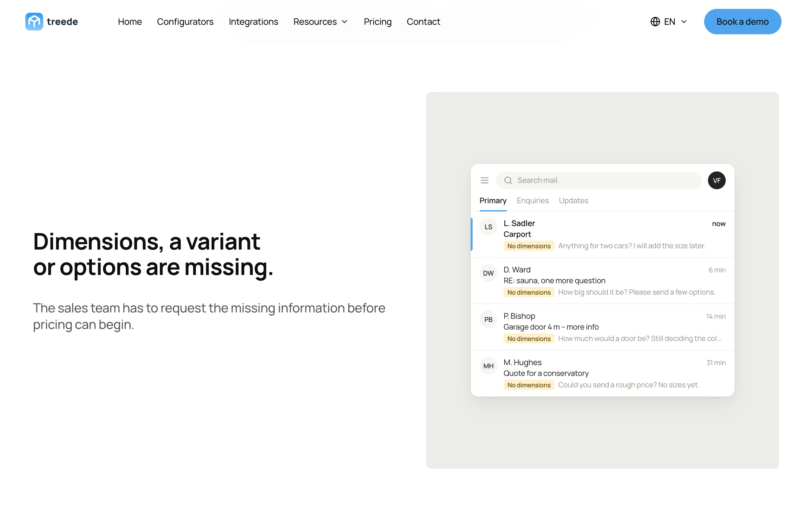Expand the Resources dropdown menu
Image resolution: width=812 pixels, height=508 pixels.
pyautogui.click(x=320, y=22)
